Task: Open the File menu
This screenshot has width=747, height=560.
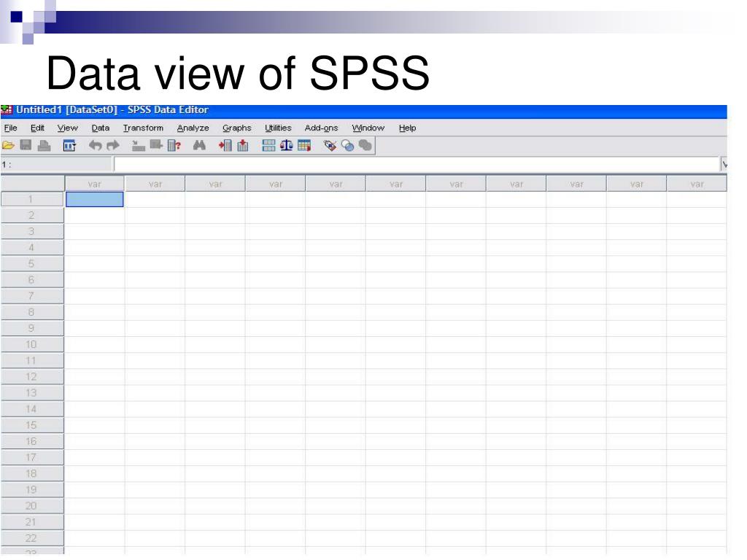Action: 10,128
